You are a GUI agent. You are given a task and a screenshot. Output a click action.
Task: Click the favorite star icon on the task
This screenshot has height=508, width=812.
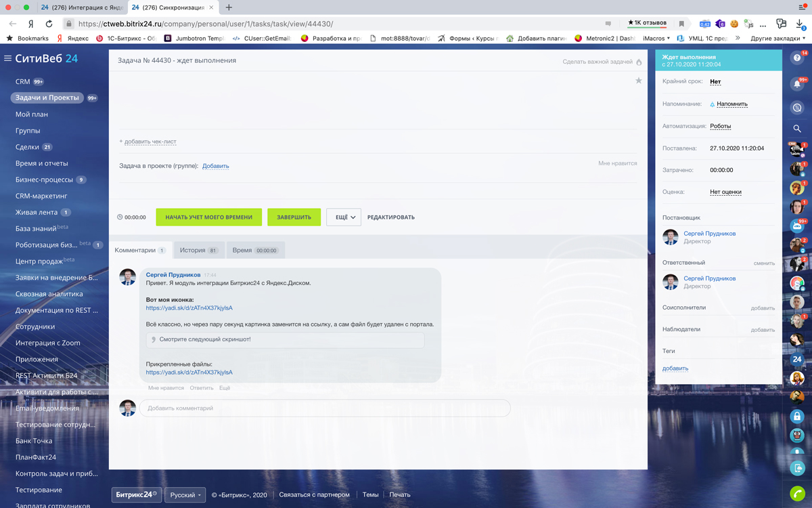638,81
